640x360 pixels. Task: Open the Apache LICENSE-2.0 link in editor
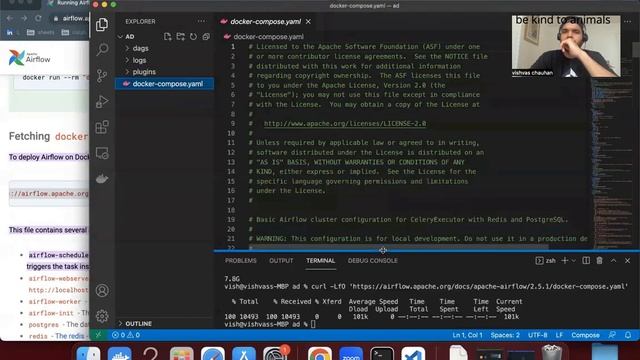(345, 124)
